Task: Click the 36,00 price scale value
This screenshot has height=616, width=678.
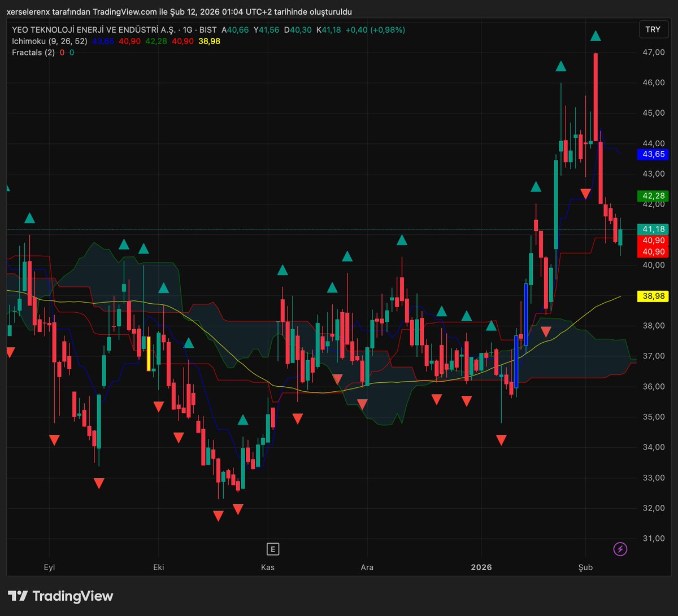Action: (654, 387)
